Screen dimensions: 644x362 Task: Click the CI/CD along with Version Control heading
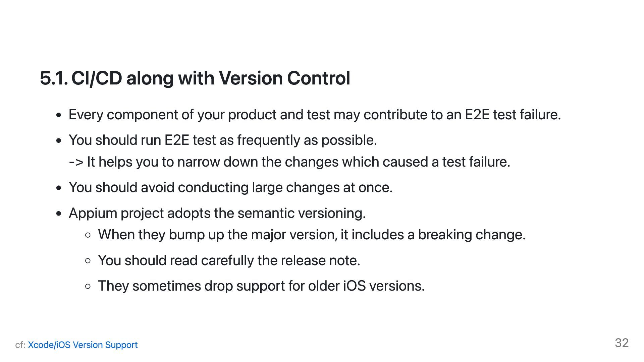pyautogui.click(x=211, y=78)
